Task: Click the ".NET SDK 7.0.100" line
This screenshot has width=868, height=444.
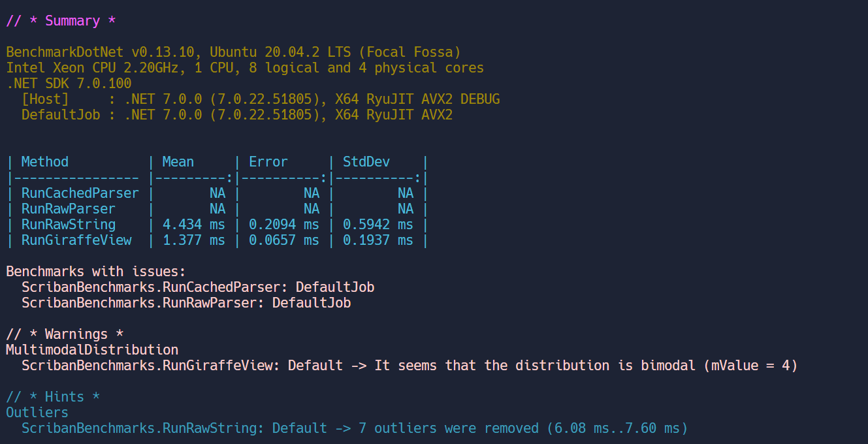Action: pos(69,84)
